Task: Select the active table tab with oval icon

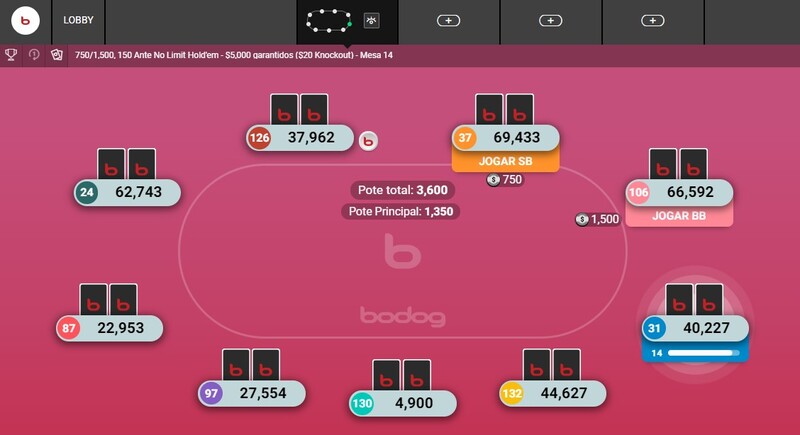Action: click(329, 20)
